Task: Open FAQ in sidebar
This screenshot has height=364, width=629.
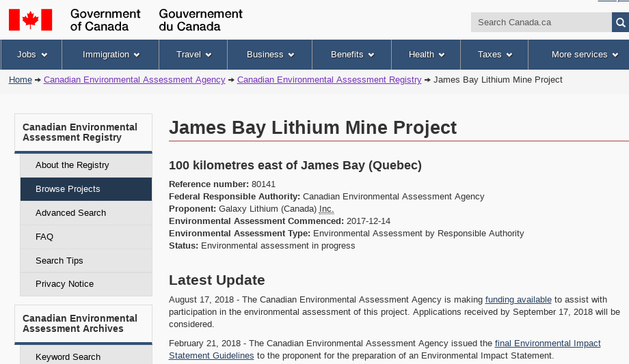Action: (x=86, y=236)
